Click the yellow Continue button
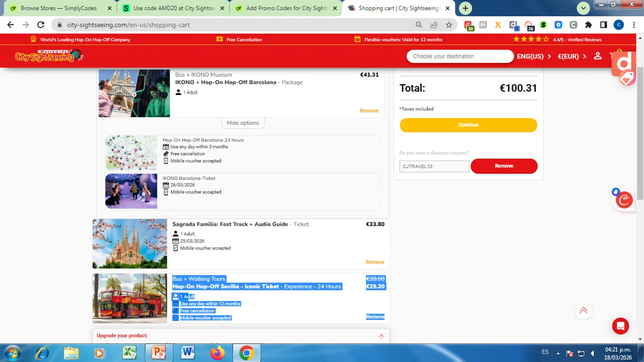 [x=468, y=125]
